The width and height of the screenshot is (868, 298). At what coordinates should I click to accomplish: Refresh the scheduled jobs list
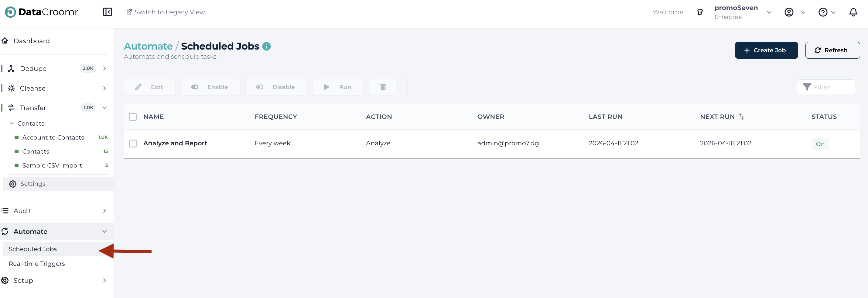832,50
